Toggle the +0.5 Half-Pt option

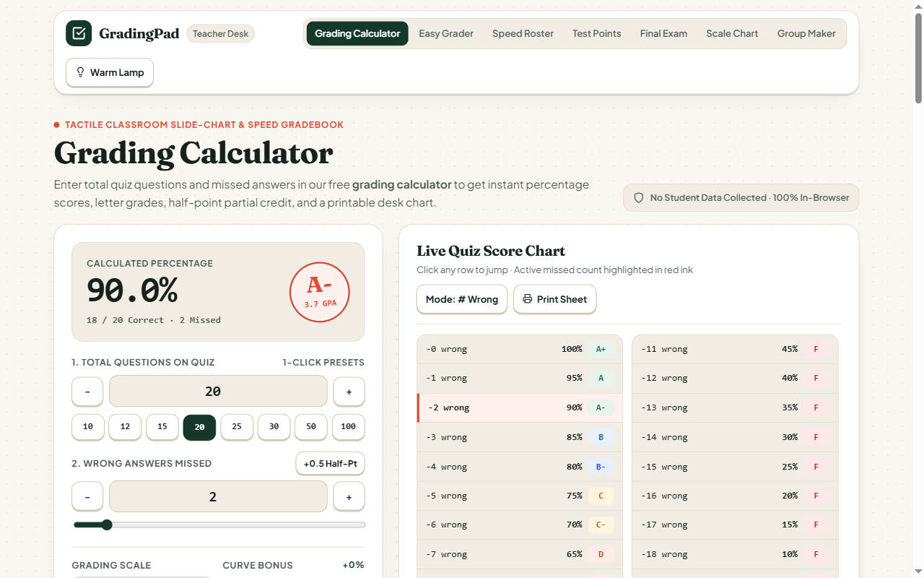point(330,463)
